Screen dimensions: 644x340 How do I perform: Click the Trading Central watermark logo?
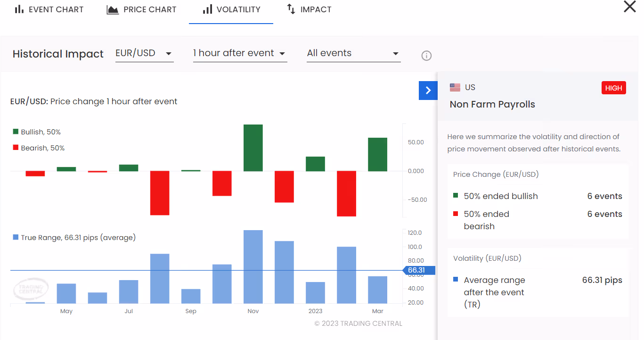tap(31, 289)
